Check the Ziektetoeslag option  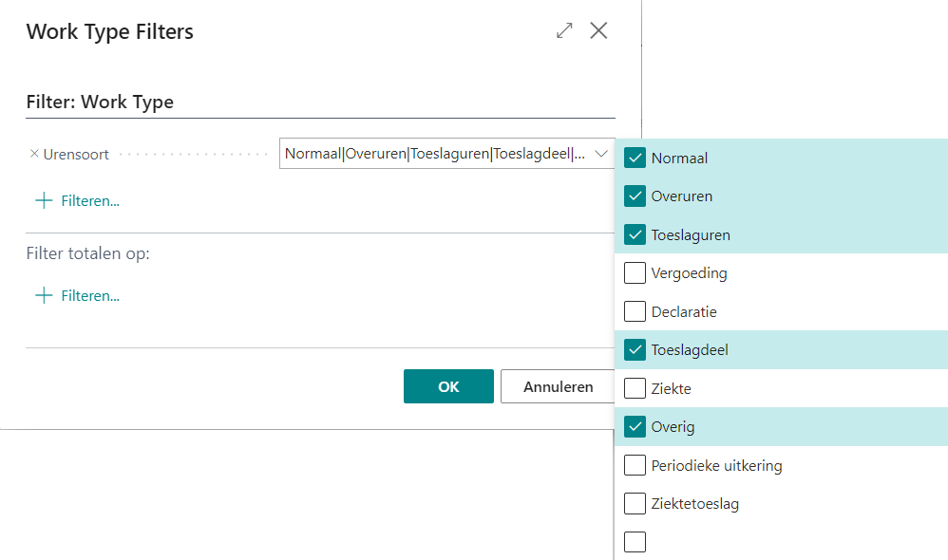click(x=635, y=503)
